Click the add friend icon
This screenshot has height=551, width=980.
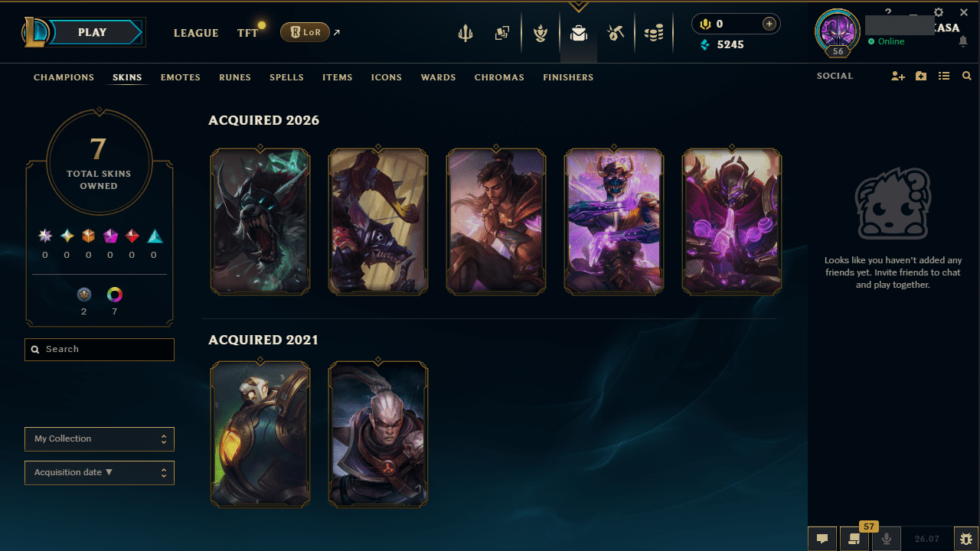click(898, 77)
